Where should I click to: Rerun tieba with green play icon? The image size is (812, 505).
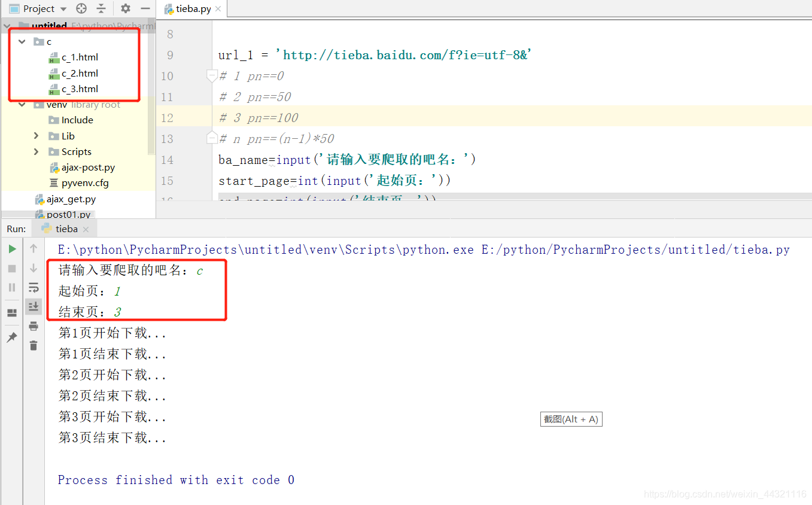click(12, 249)
